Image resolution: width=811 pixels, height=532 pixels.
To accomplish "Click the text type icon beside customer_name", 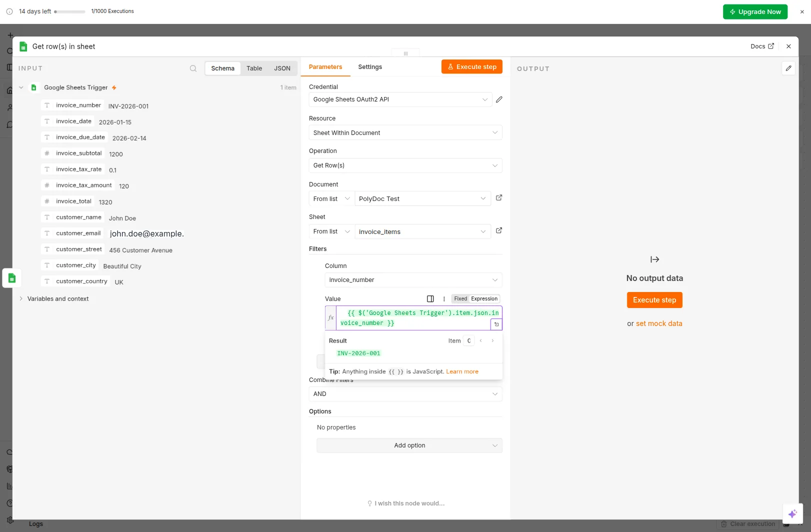I will (47, 217).
